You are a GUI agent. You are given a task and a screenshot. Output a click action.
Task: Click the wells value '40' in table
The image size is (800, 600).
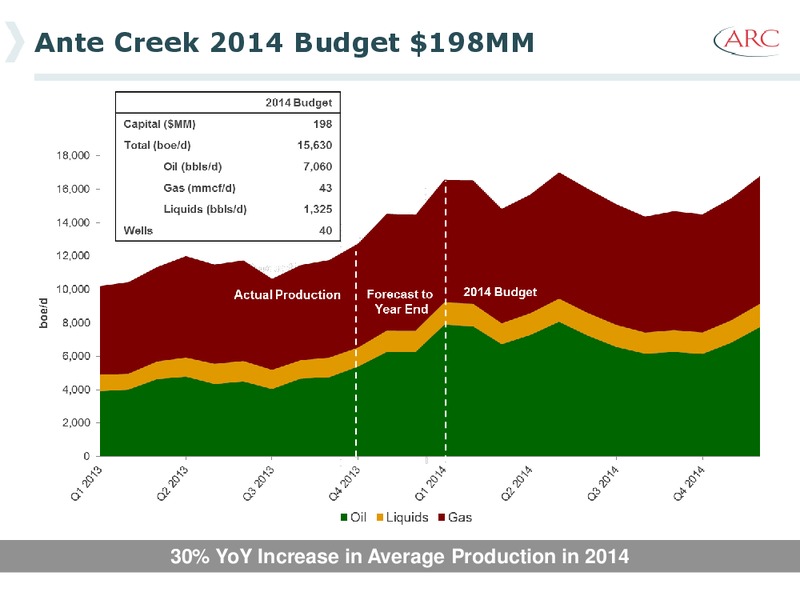(326, 231)
